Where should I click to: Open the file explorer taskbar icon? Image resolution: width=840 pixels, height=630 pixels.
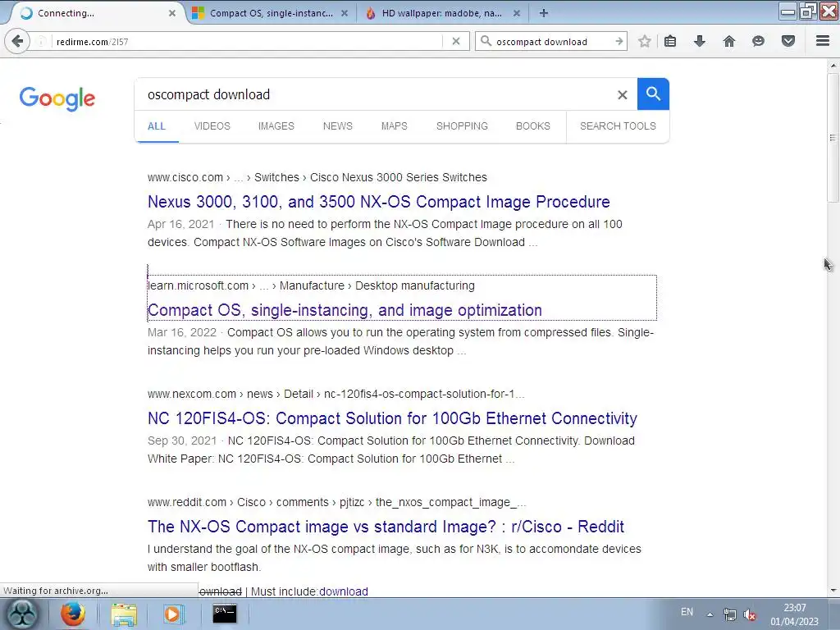click(124, 614)
